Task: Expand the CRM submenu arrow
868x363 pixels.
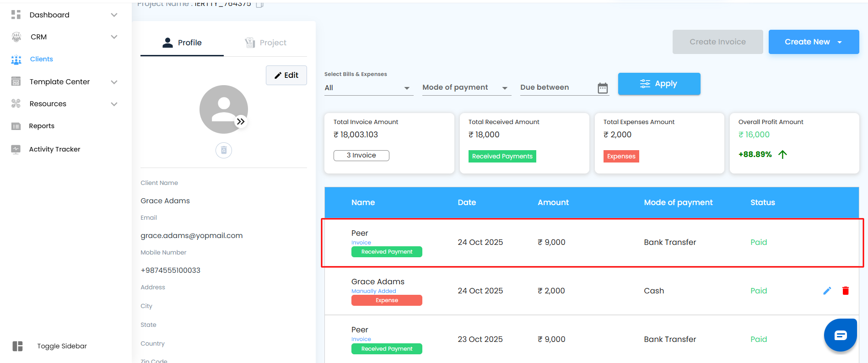Action: pos(114,37)
